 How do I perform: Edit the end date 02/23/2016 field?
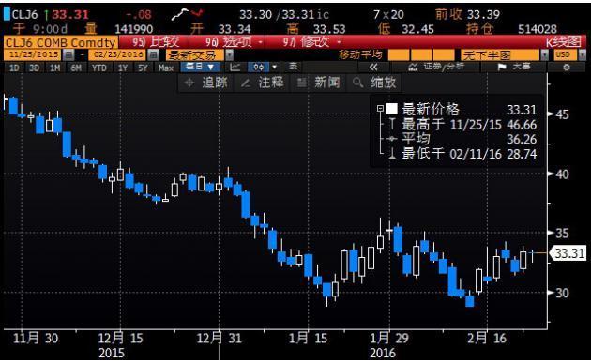[x=118, y=55]
